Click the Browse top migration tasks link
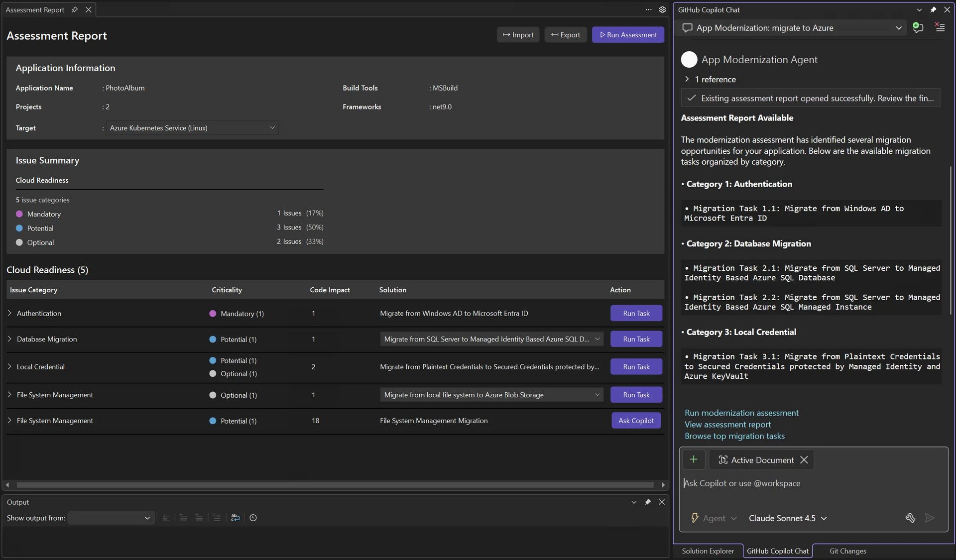Viewport: 956px width, 560px height. point(734,436)
